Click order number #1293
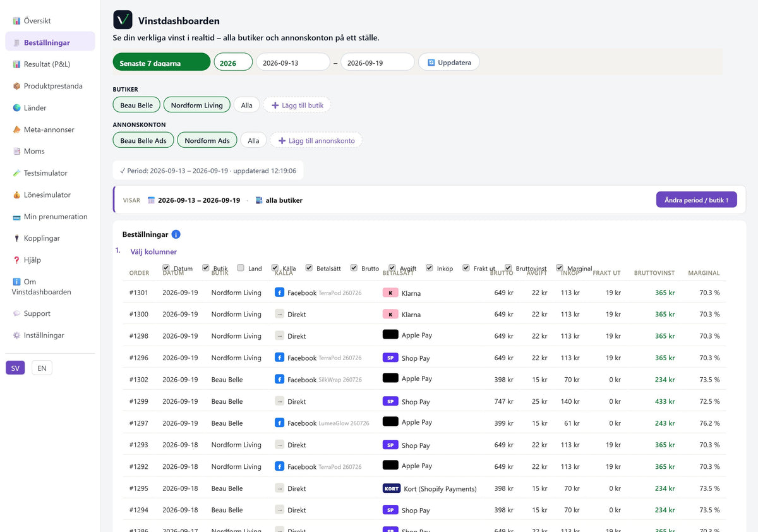The width and height of the screenshot is (758, 532). (139, 445)
